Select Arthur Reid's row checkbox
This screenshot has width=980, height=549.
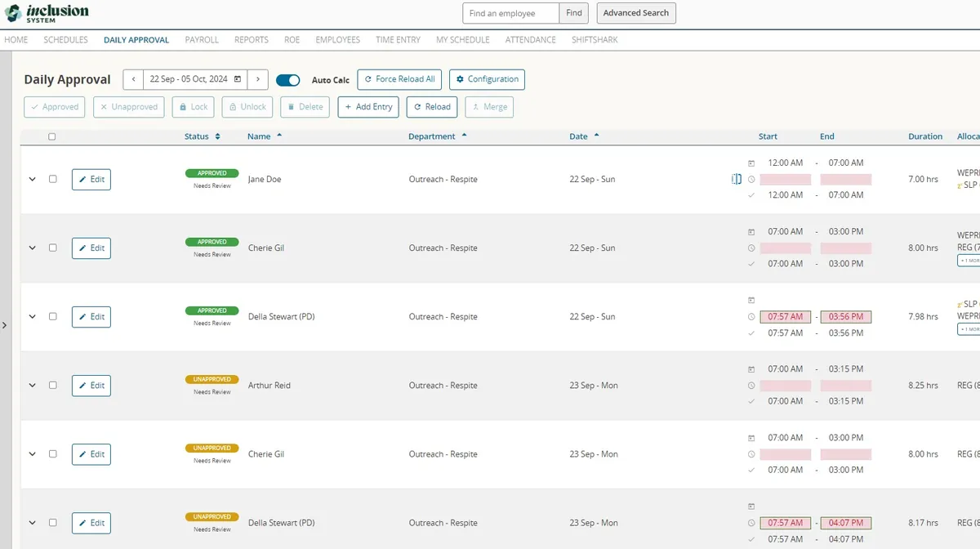[x=53, y=385]
